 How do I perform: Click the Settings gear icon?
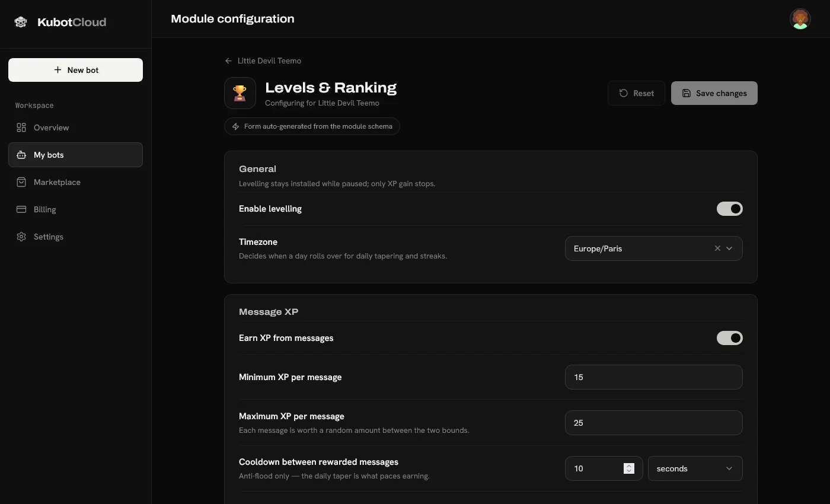21,237
